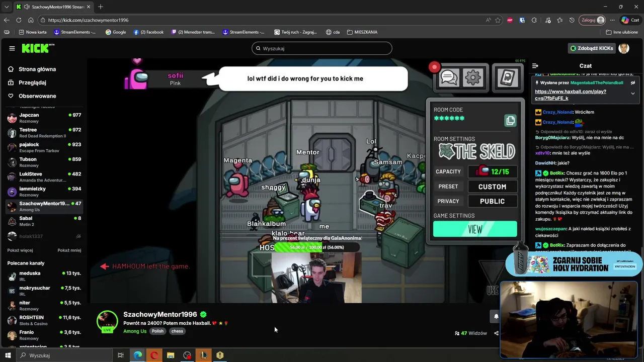This screenshot has width=644, height=362.
Task: Go back in browser
Action: (x=7, y=20)
